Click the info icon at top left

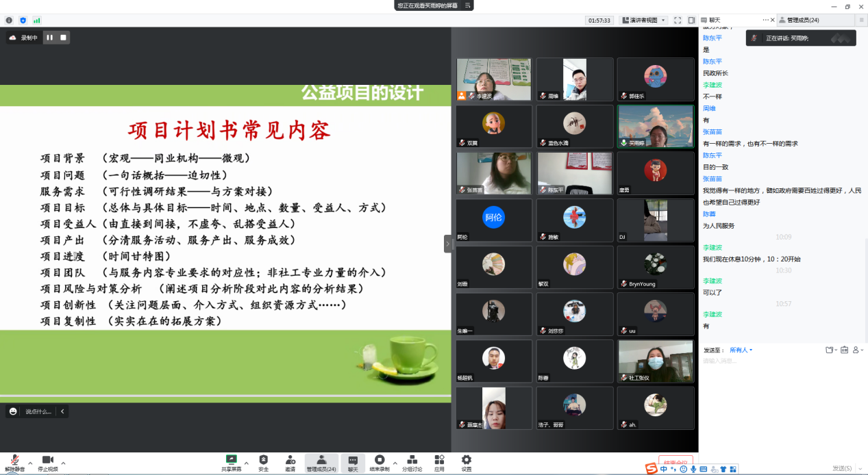(x=9, y=21)
